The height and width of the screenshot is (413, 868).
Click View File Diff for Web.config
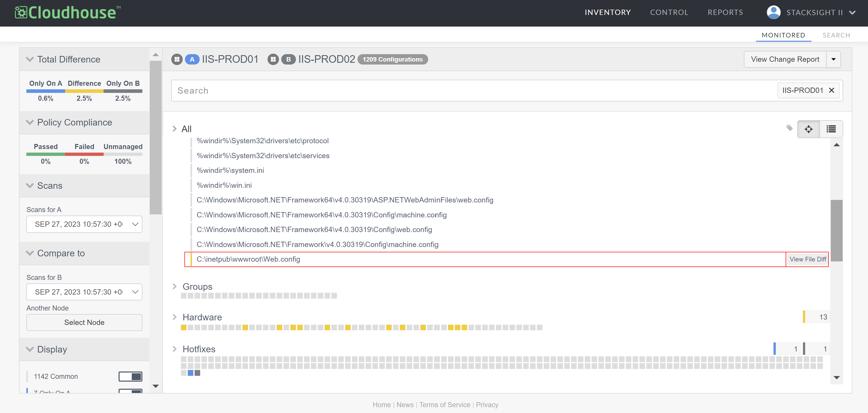pyautogui.click(x=807, y=259)
